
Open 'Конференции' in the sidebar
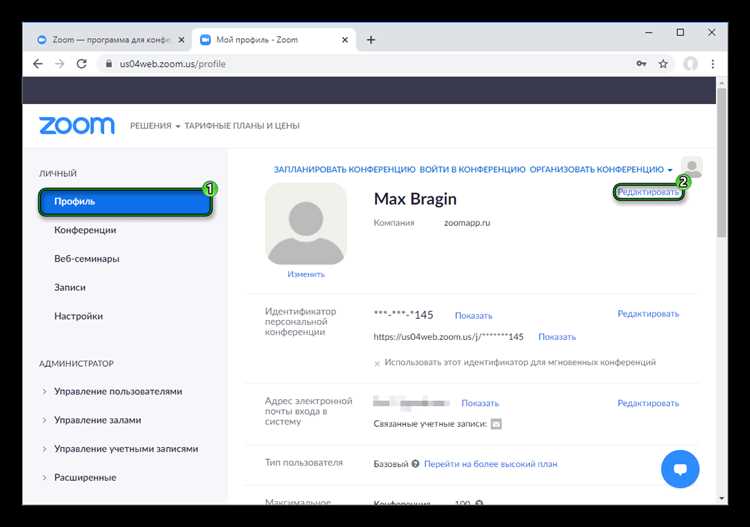point(85,230)
